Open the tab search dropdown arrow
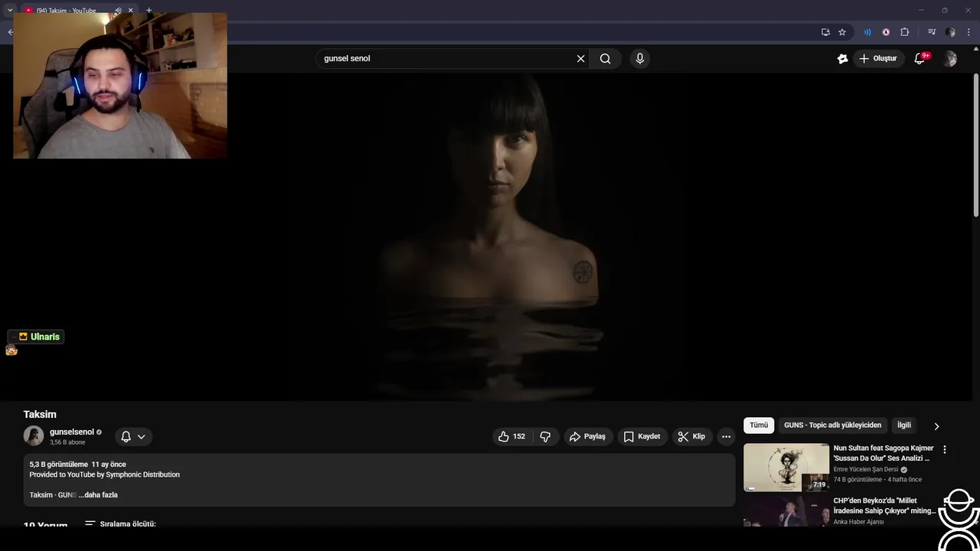Screen dimensions: 980x551 (9, 11)
